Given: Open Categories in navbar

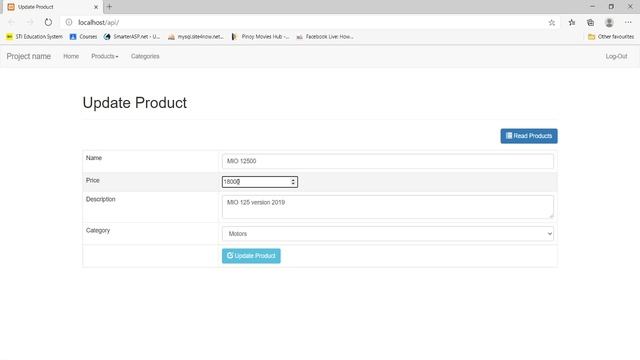Looking at the screenshot, I should tap(145, 56).
